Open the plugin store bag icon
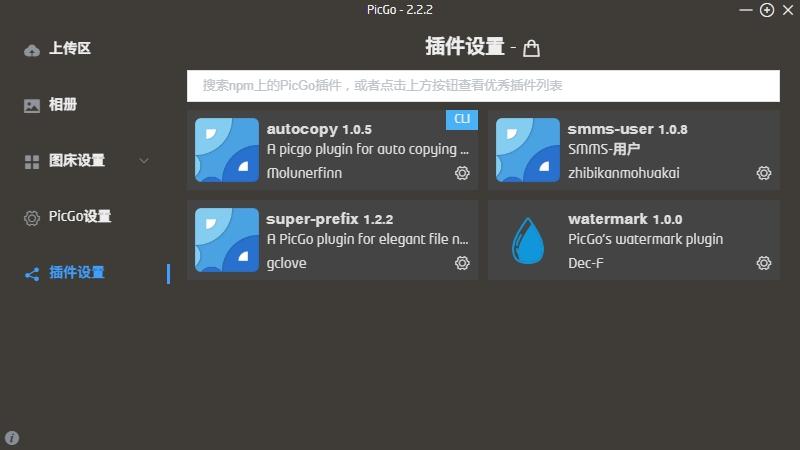The width and height of the screenshot is (800, 450). point(531,48)
